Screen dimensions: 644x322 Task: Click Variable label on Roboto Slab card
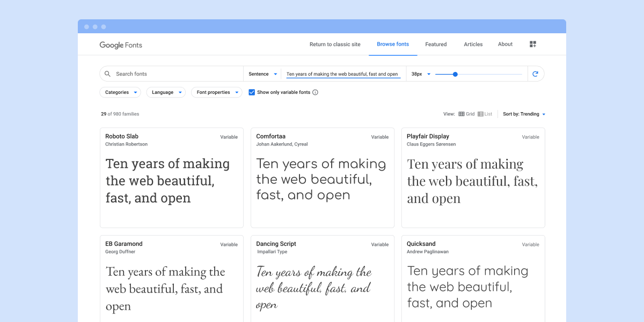tap(229, 137)
